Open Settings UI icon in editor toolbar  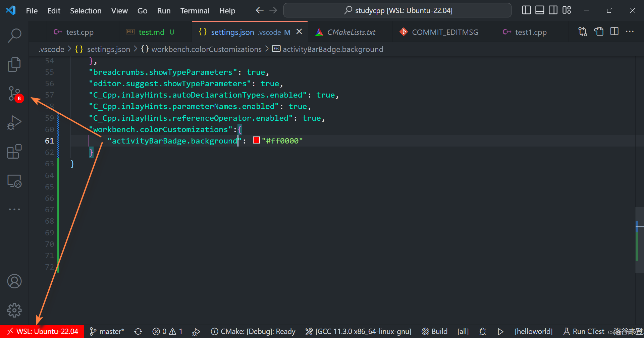coord(599,32)
